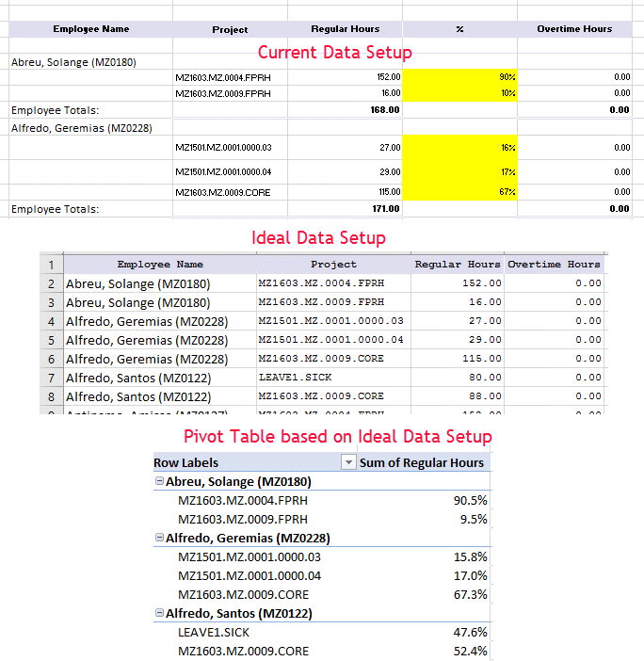Select LEAVE1.SICK in Ideal Data table

295,378
